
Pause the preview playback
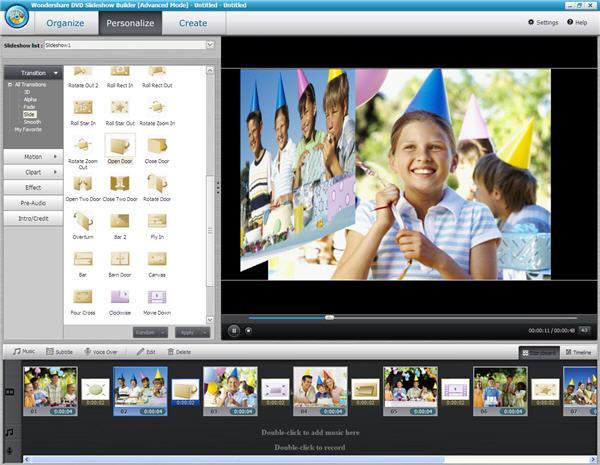tap(234, 330)
